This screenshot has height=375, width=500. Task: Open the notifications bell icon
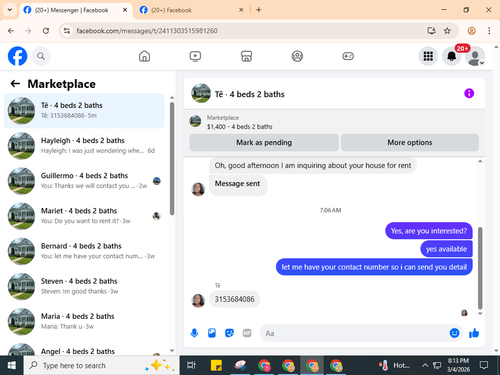pyautogui.click(x=452, y=56)
